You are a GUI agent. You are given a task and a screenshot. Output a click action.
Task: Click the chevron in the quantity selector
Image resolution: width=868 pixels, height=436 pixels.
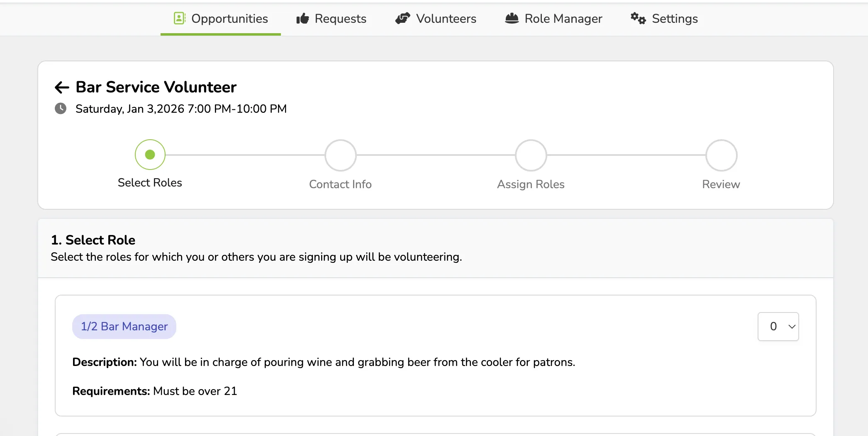click(x=792, y=327)
